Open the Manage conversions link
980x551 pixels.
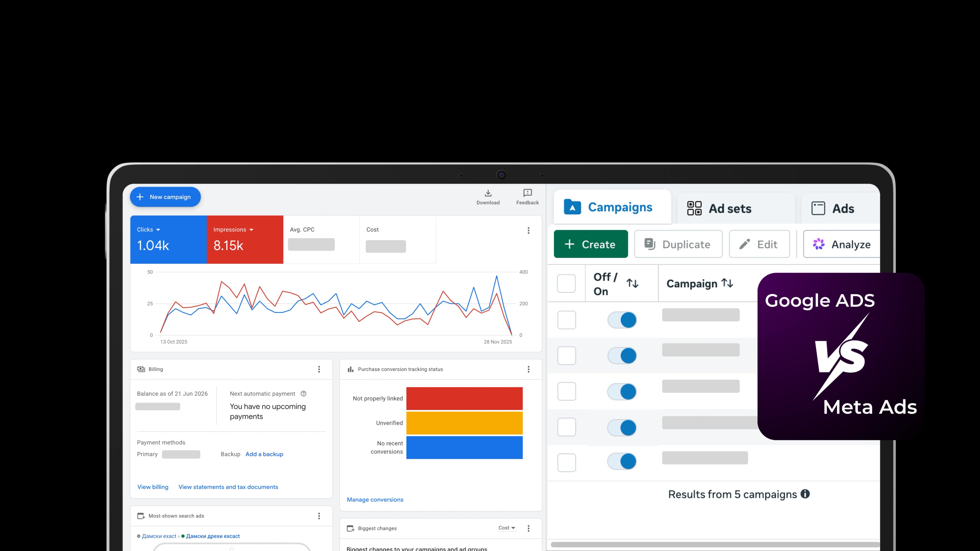[x=375, y=500]
